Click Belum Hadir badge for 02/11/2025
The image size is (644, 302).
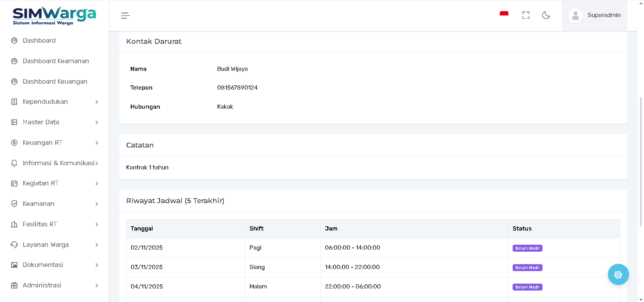[x=527, y=248]
